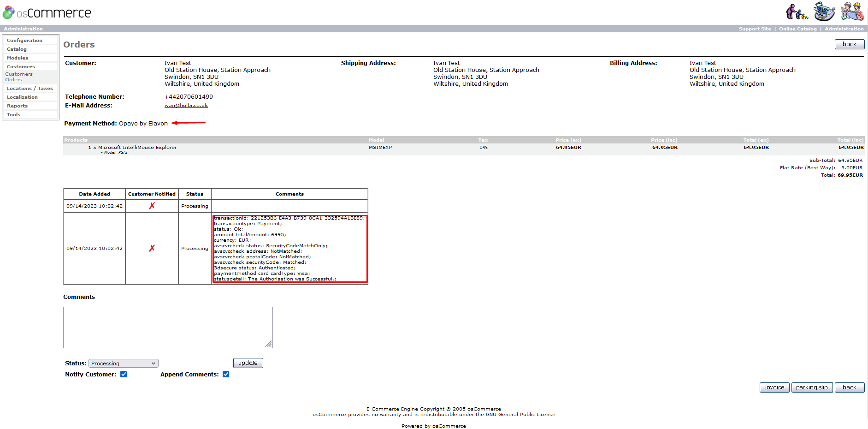The image size is (868, 429).
Task: Click the Microsoft IntelliMouse Explorer product text
Action: 137,148
